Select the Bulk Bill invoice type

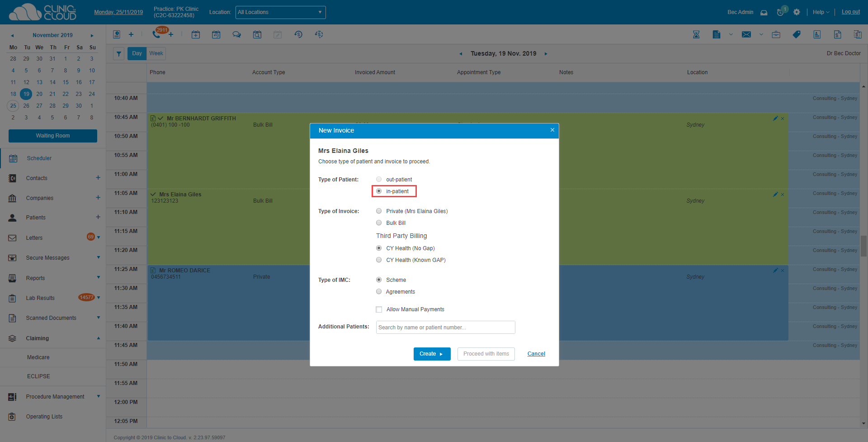point(379,223)
